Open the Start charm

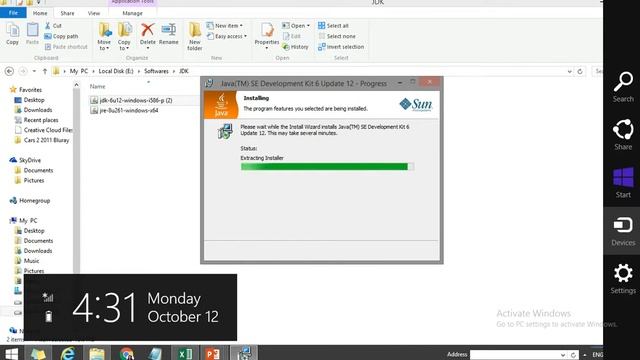(623, 182)
